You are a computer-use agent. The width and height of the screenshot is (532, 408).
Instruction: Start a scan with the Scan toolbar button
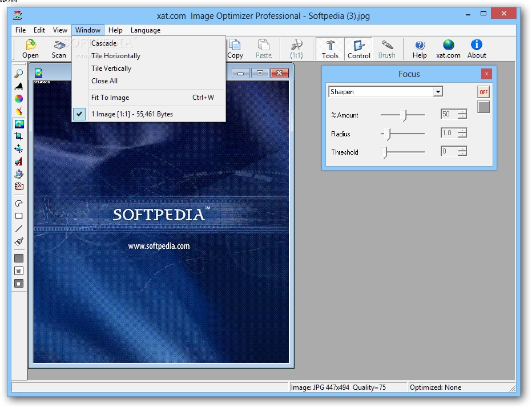click(59, 49)
